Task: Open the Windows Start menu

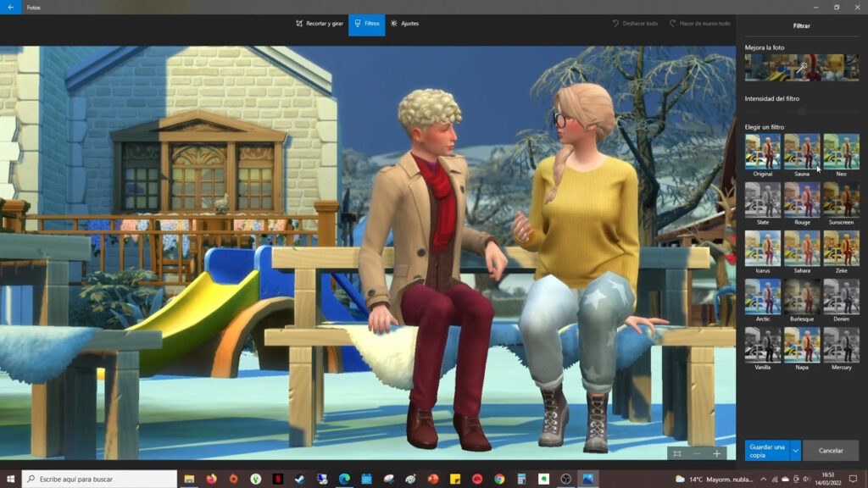Action: point(10,479)
